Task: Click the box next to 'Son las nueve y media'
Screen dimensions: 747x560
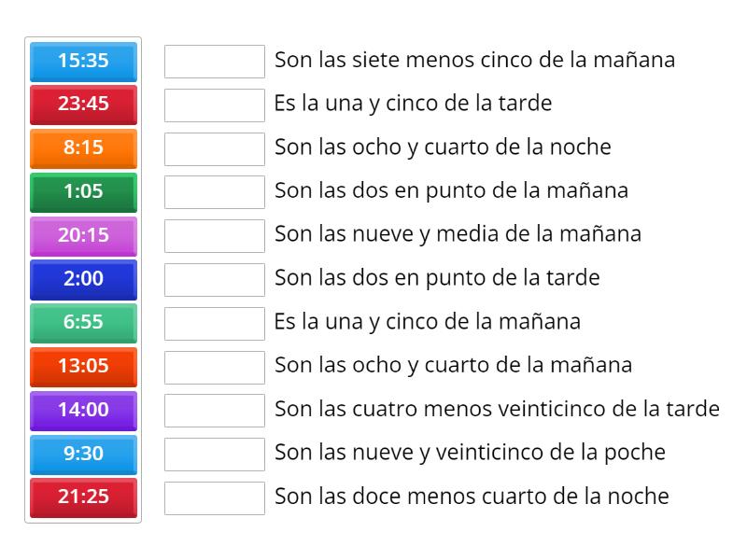Action: 214,236
